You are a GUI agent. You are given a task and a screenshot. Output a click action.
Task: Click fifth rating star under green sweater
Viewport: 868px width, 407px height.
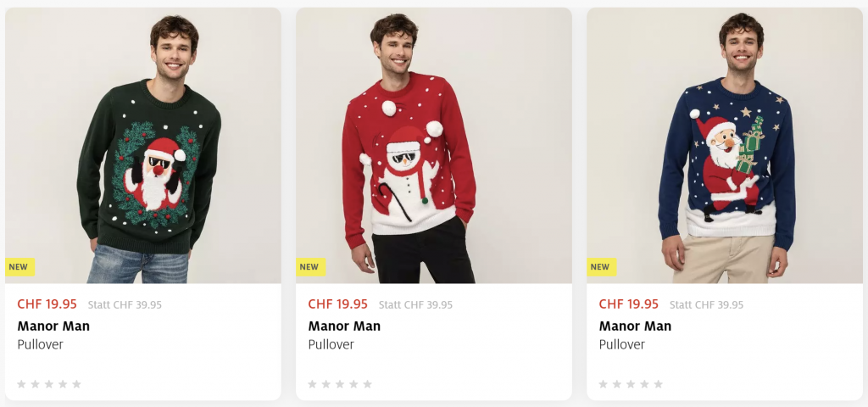click(76, 384)
